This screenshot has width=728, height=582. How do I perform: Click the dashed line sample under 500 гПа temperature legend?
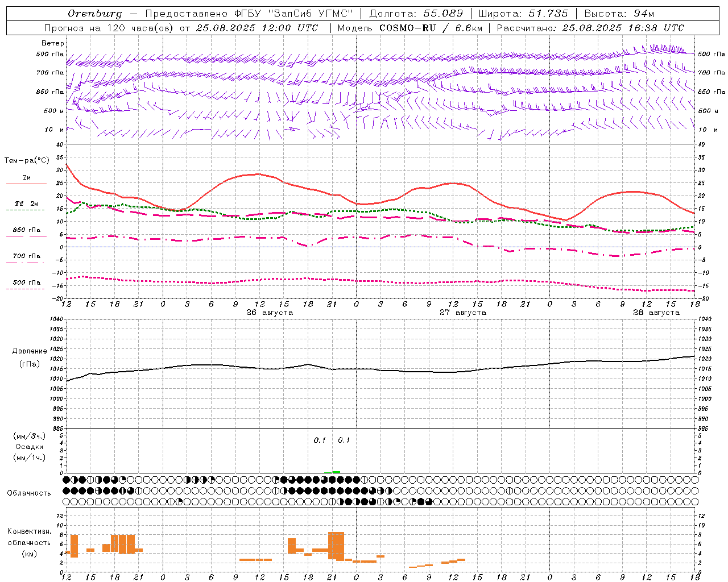pyautogui.click(x=25, y=289)
